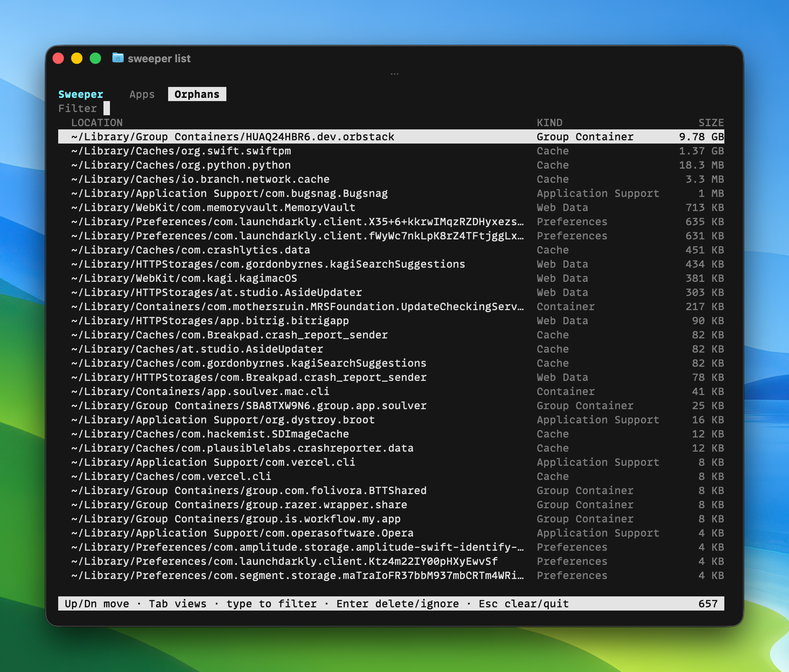Select the org.python.python cache row
Screen dimensions: 789x672
tap(391, 165)
